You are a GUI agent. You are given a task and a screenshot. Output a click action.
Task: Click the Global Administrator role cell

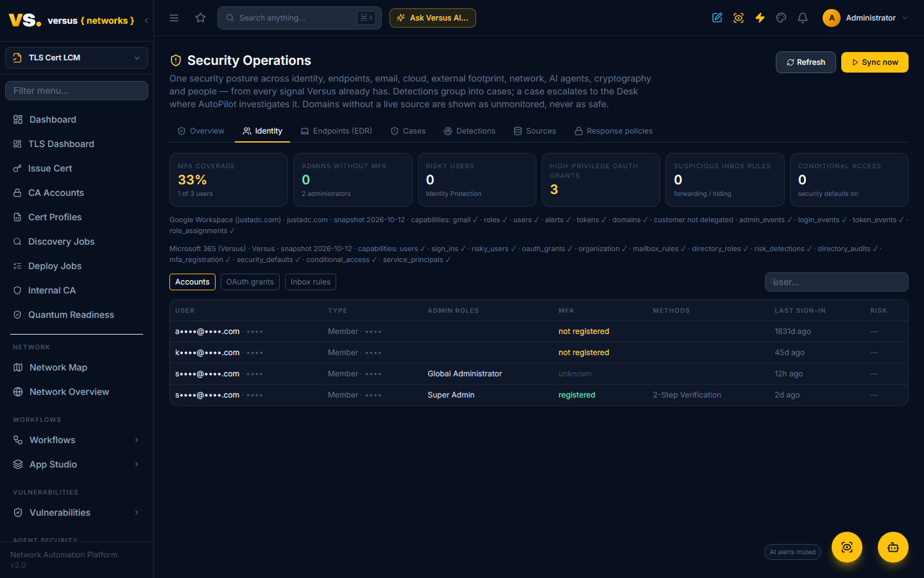click(x=465, y=374)
